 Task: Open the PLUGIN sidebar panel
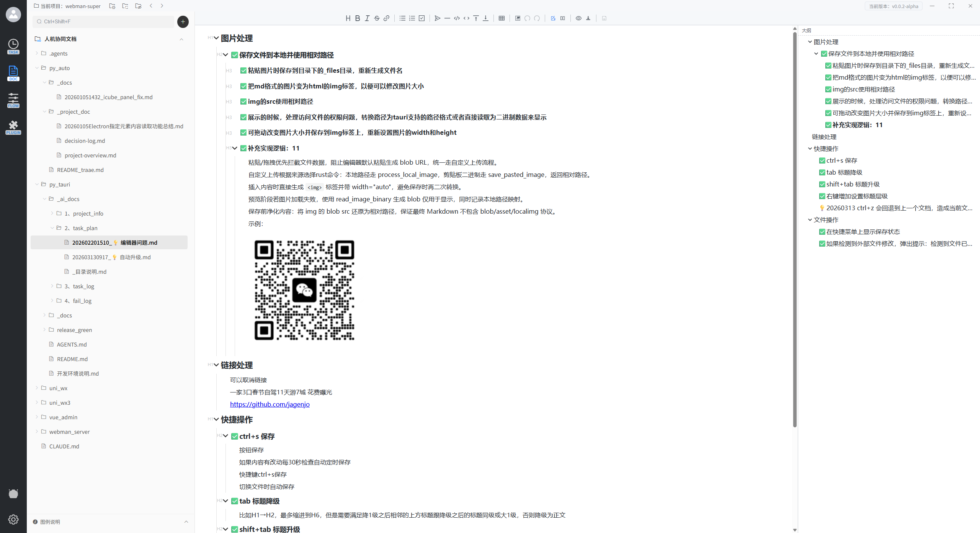[13, 127]
